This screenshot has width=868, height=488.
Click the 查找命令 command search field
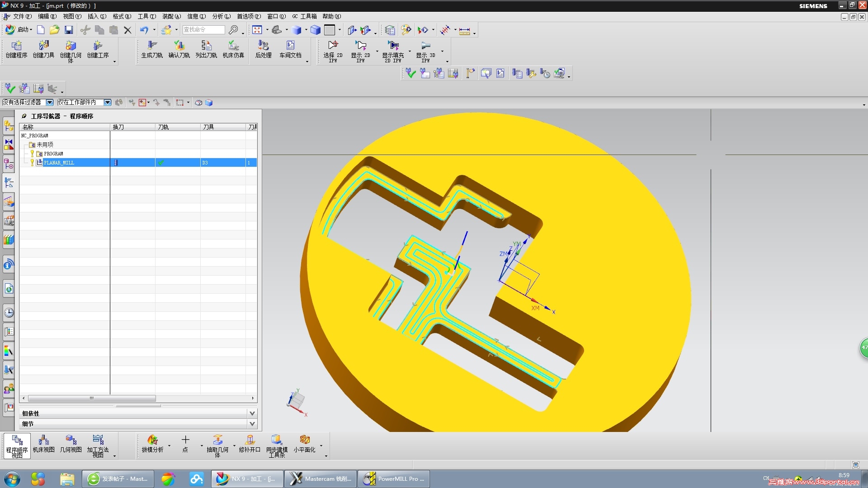203,30
